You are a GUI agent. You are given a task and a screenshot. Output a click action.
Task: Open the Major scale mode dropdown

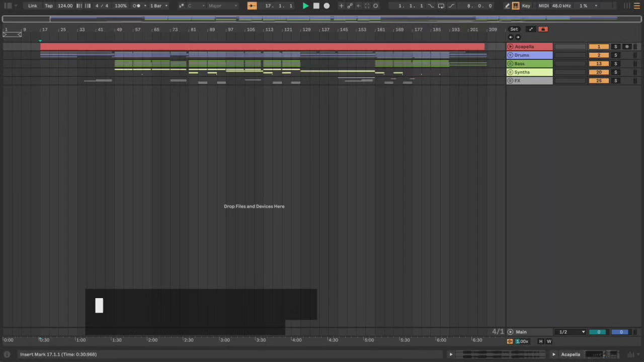click(x=222, y=6)
